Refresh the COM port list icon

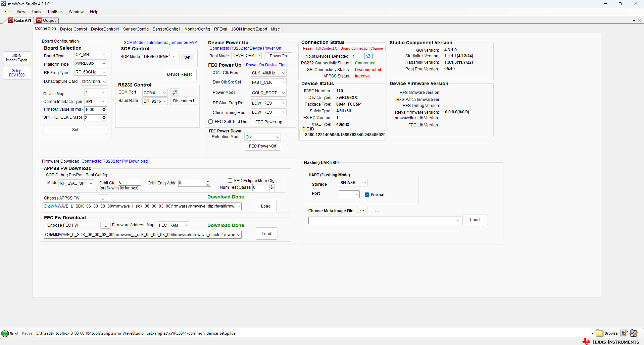[175, 93]
